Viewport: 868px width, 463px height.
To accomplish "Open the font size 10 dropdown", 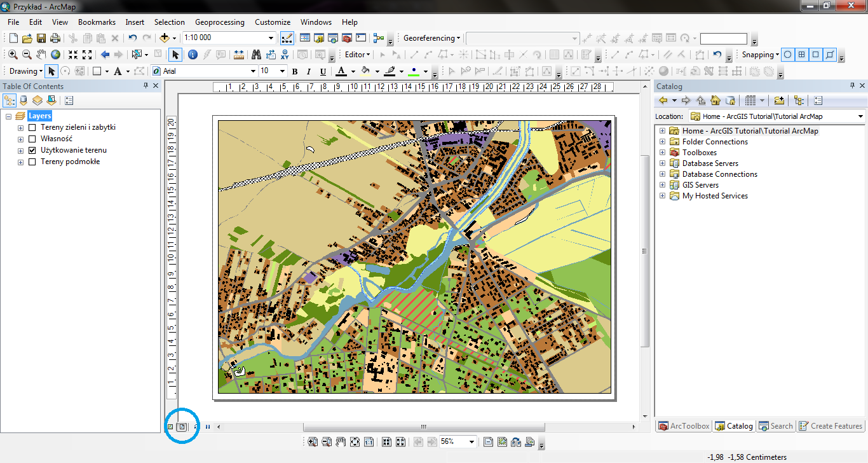I will coord(282,71).
